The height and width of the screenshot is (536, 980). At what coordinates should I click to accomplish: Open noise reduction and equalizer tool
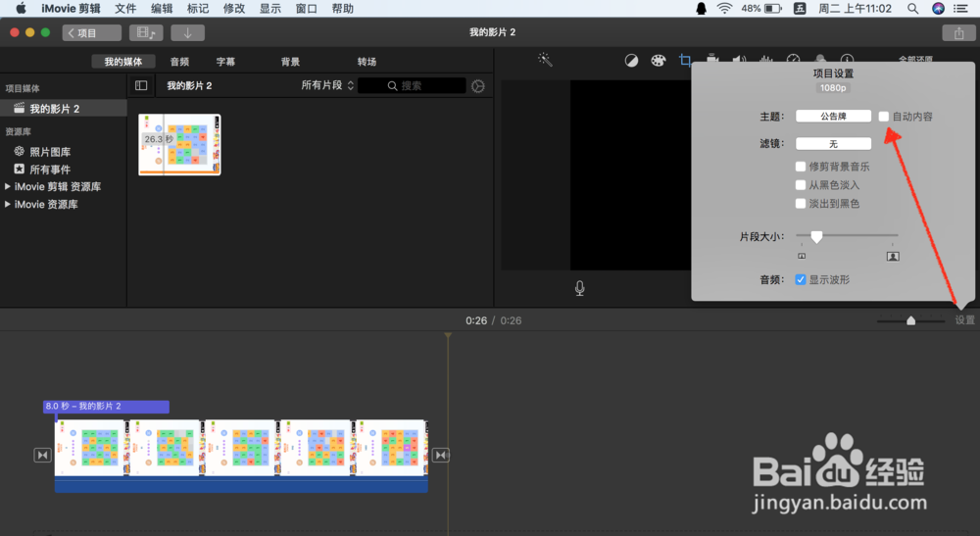[765, 59]
